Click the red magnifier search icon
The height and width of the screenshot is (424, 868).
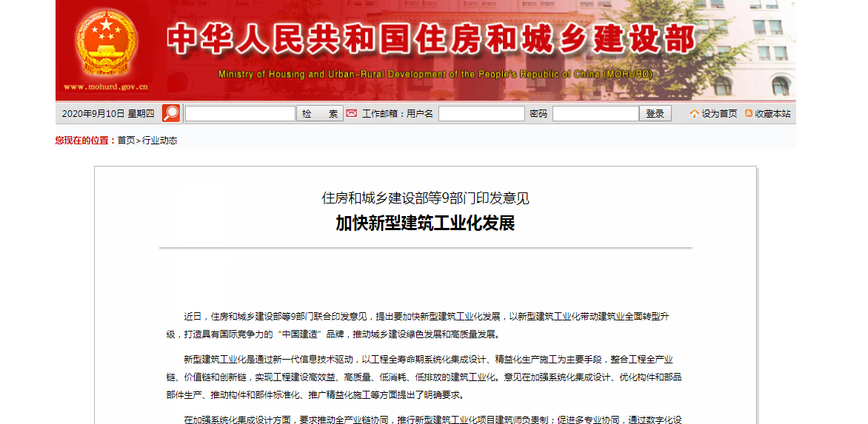pos(171,113)
